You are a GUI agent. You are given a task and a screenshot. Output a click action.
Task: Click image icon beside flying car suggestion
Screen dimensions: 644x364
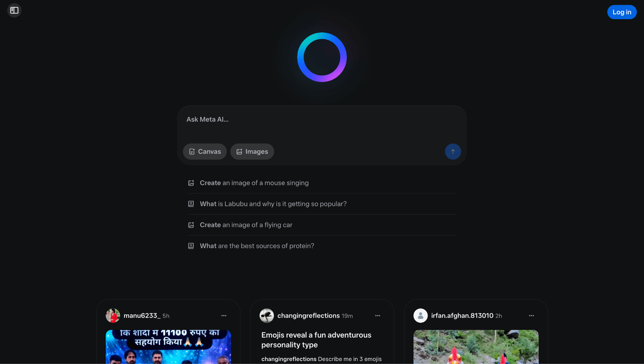[x=191, y=225]
